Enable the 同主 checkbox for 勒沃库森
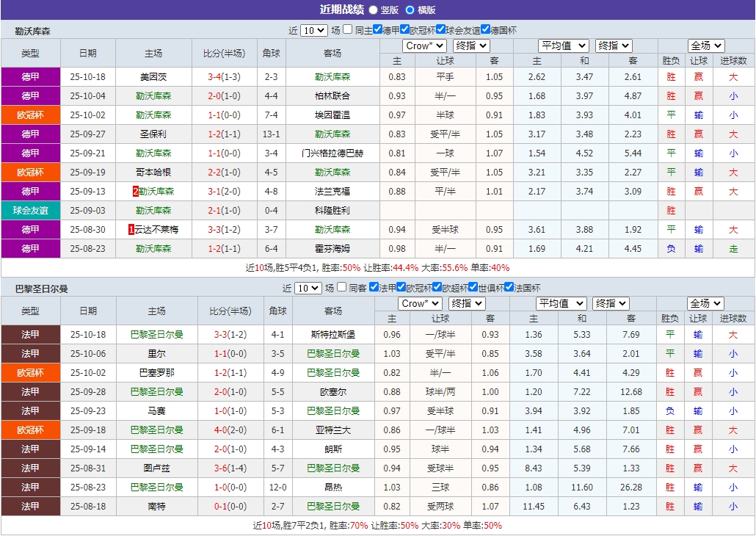756x536 pixels. pos(346,29)
